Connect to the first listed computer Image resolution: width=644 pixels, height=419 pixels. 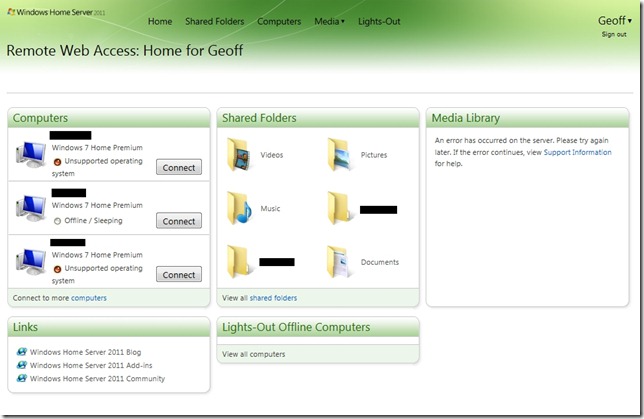[179, 167]
